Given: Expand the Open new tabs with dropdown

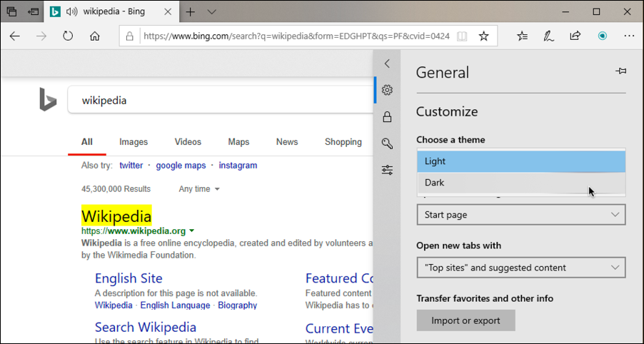Looking at the screenshot, I should pyautogui.click(x=520, y=268).
